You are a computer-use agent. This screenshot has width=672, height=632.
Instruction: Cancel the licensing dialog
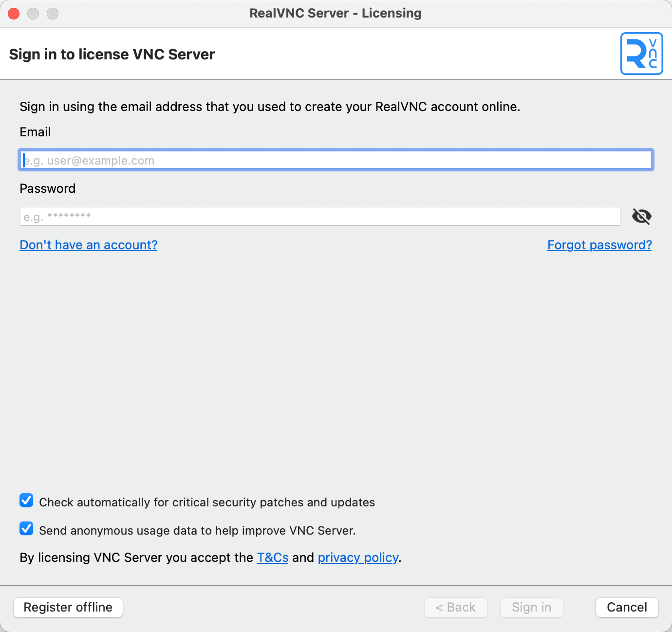click(x=627, y=607)
